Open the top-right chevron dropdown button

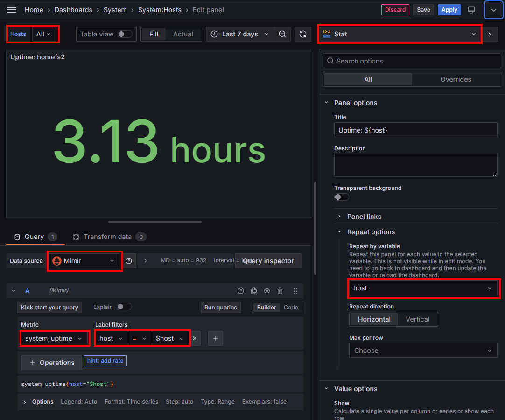pyautogui.click(x=493, y=10)
